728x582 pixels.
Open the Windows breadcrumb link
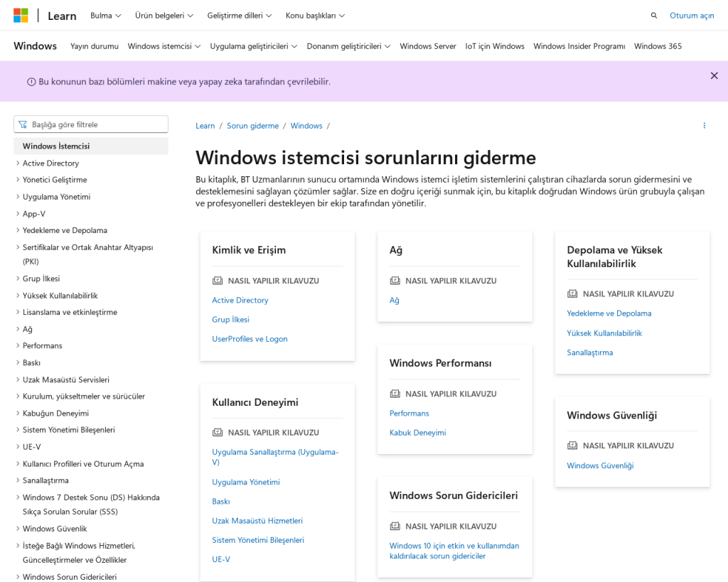(306, 126)
